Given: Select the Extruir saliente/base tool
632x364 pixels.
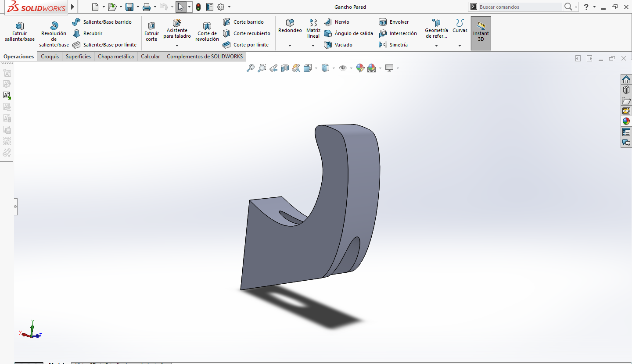Looking at the screenshot, I should (x=20, y=32).
